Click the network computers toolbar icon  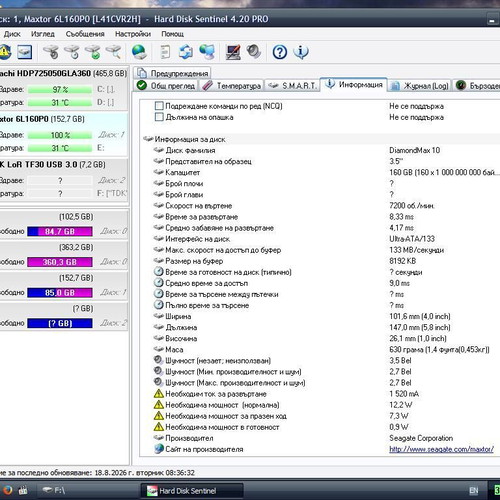(207, 52)
